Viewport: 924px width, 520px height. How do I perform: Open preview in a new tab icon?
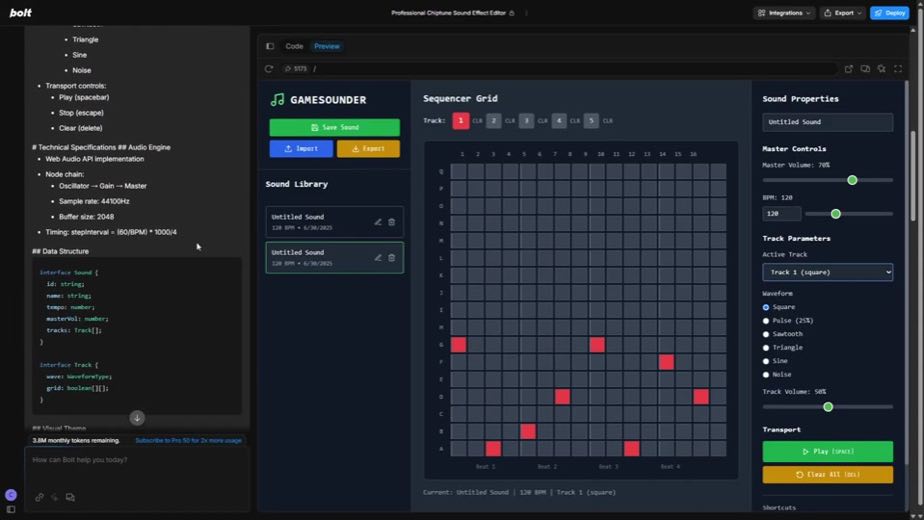click(x=849, y=69)
